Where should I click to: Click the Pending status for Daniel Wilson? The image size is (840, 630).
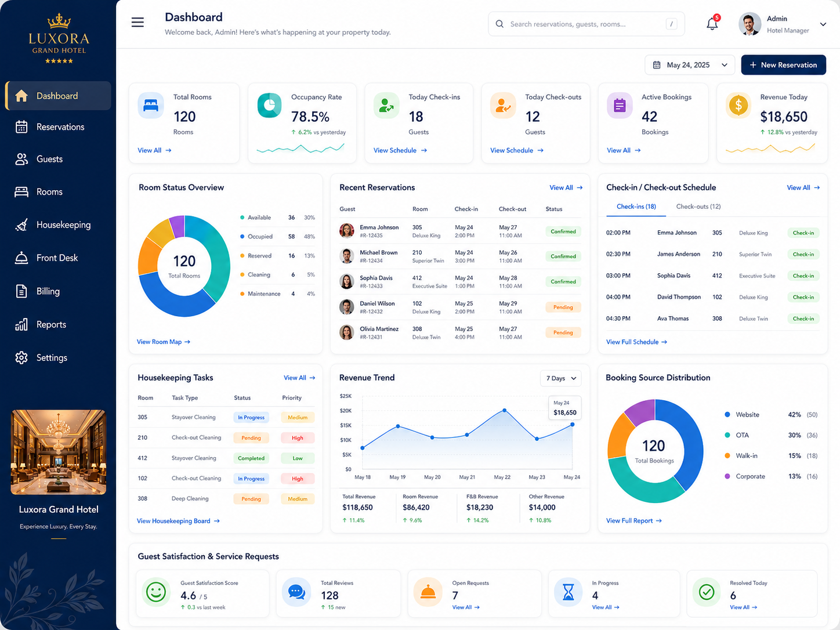point(563,307)
